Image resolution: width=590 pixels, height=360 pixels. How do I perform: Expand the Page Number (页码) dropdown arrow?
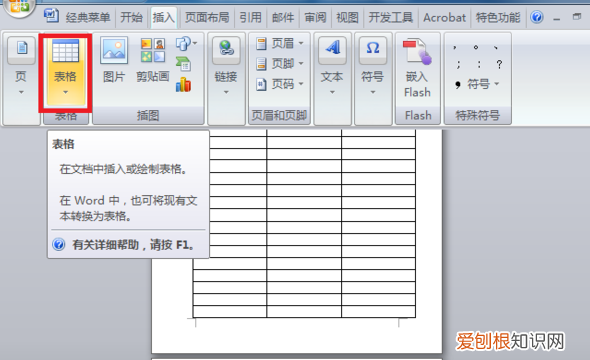[x=301, y=84]
